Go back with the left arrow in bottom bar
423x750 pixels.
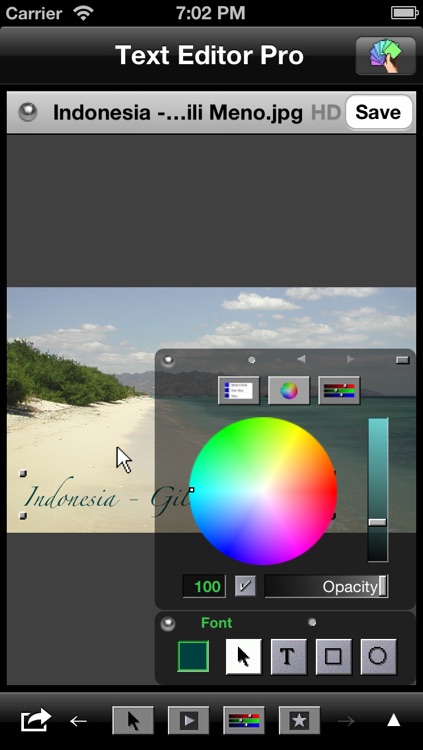tap(78, 721)
